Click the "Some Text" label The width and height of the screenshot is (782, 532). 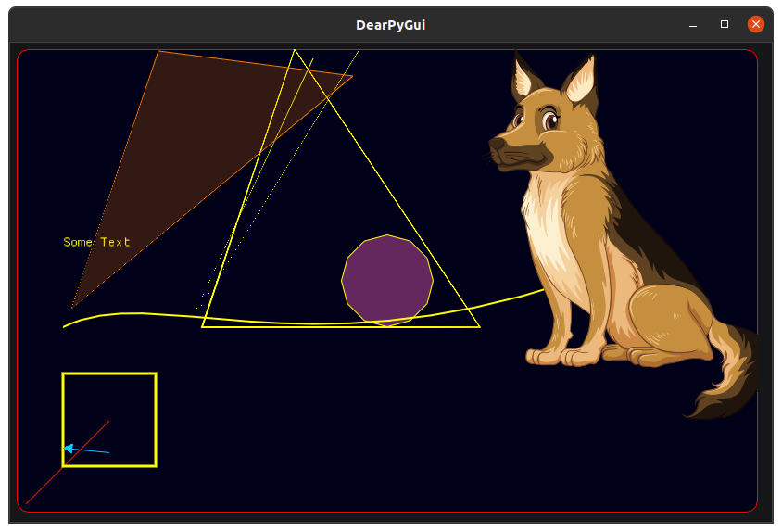pyautogui.click(x=96, y=242)
